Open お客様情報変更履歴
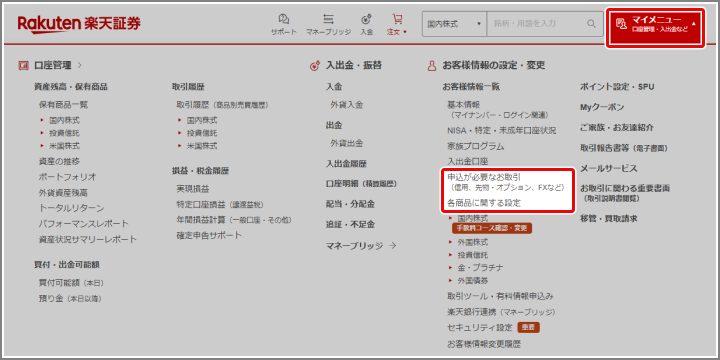The width and height of the screenshot is (720, 360). (x=484, y=344)
